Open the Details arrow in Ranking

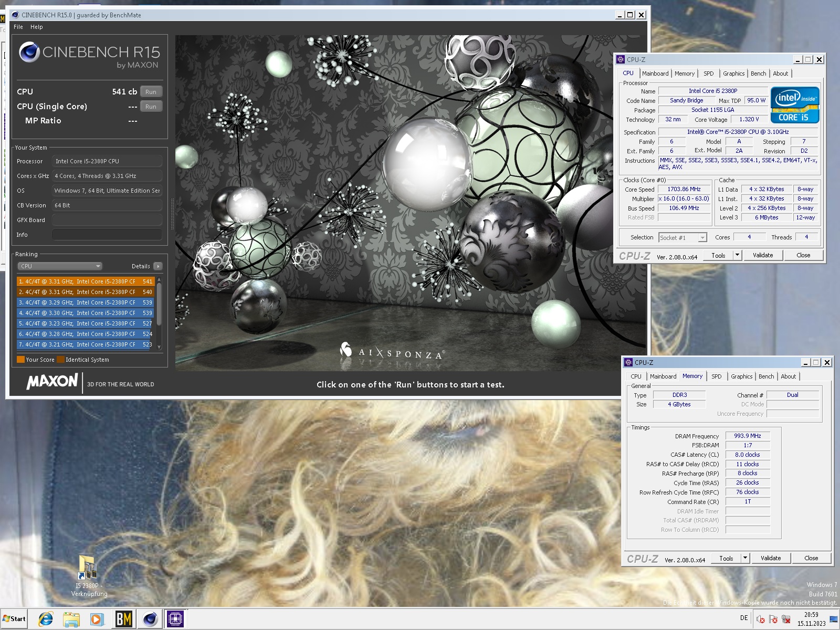[x=158, y=266]
